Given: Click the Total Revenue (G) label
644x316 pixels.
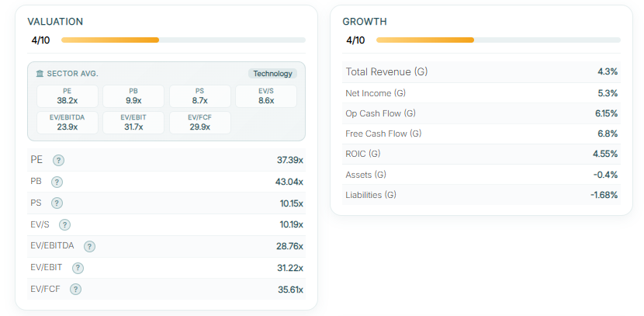Looking at the screenshot, I should [x=386, y=72].
